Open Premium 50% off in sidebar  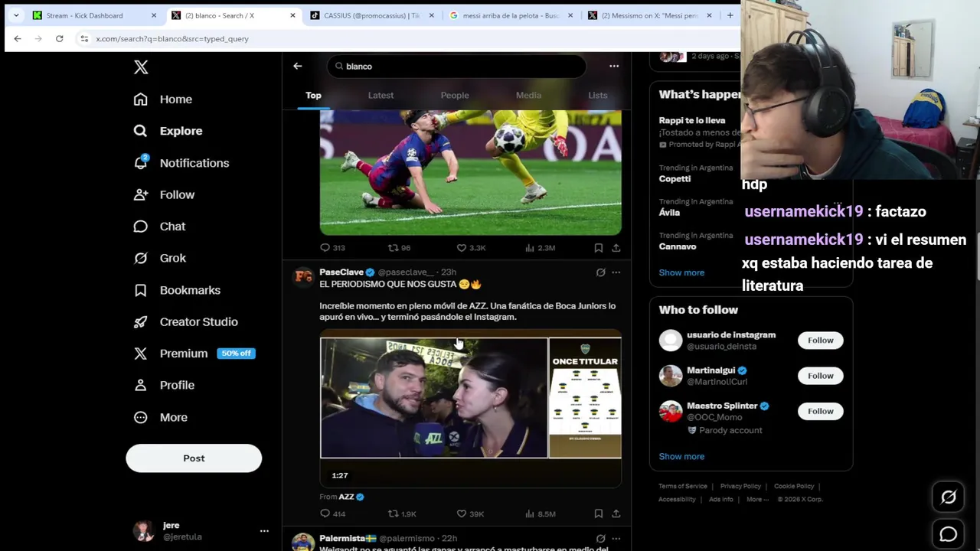pos(193,354)
